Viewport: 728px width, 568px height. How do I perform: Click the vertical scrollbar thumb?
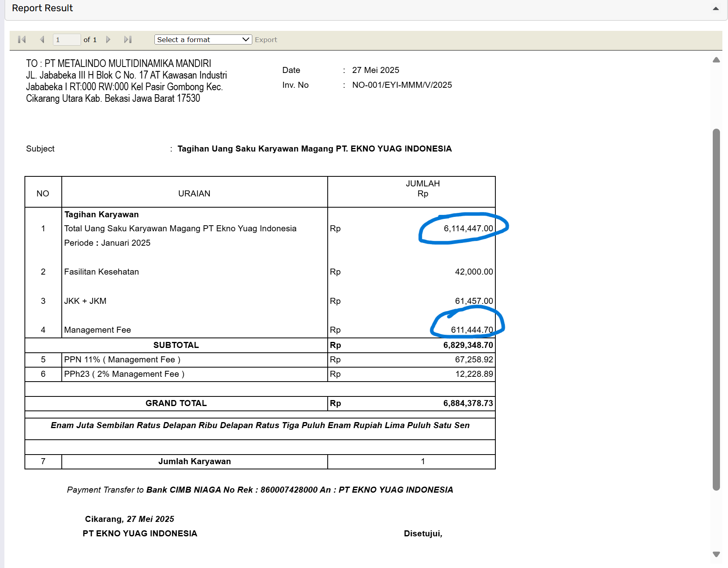(x=716, y=309)
